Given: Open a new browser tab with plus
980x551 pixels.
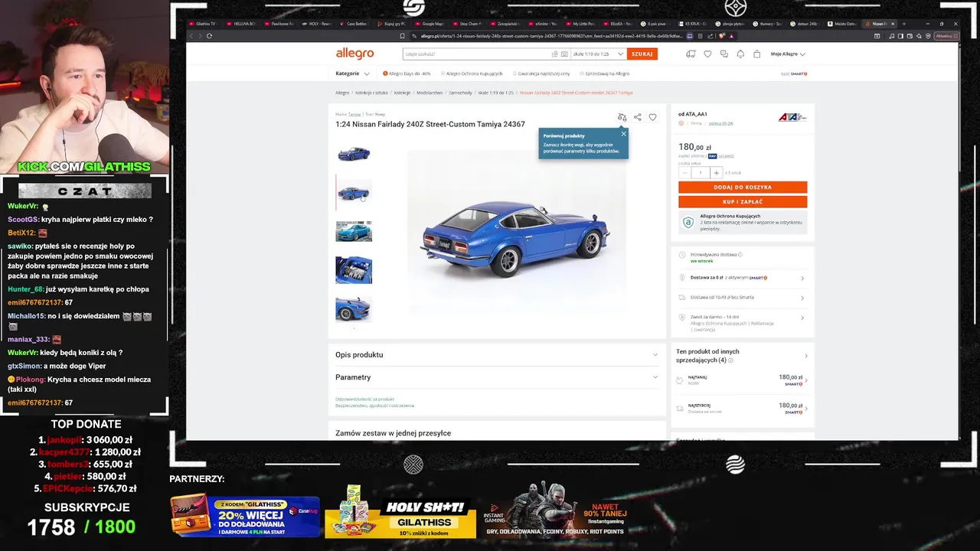Looking at the screenshot, I should coord(903,24).
